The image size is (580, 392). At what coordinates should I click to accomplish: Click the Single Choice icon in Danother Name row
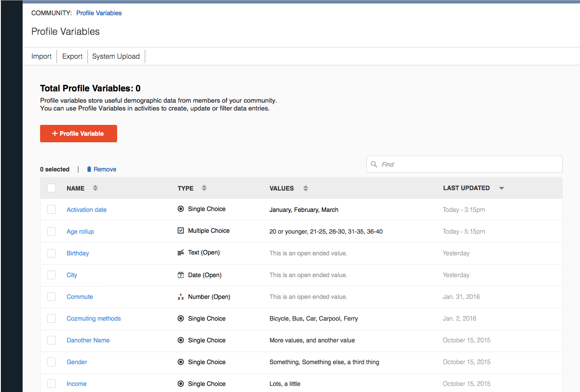pyautogui.click(x=181, y=340)
